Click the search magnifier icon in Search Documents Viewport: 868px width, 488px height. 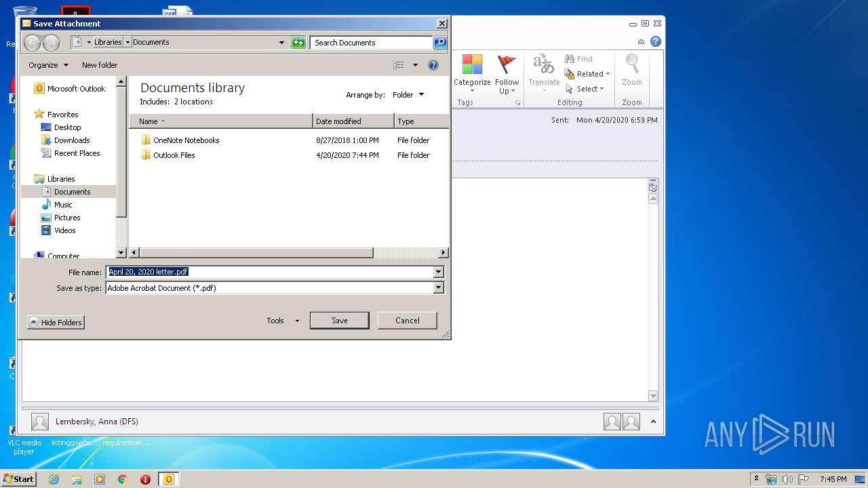pos(440,43)
